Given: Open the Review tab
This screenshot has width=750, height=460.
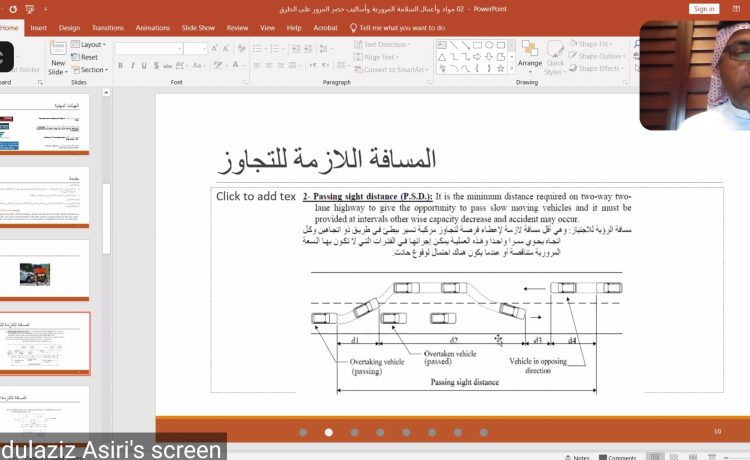Looking at the screenshot, I should (237, 28).
